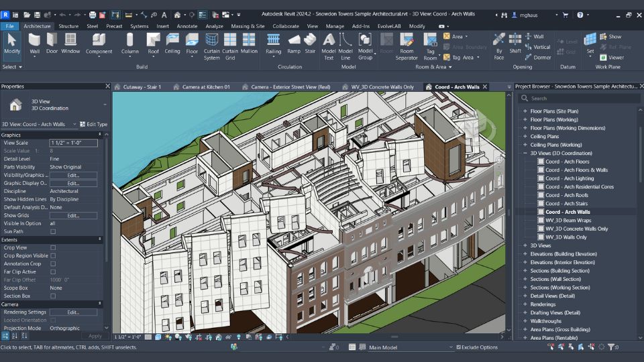Viewport: 644px width, 362px height.
Task: Expand the Ceiling Plans node
Action: pyautogui.click(x=525, y=136)
